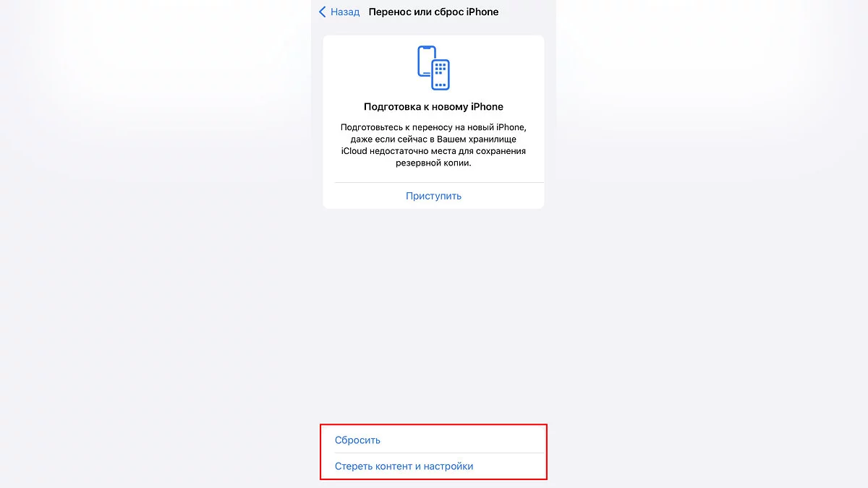Click the divider between Сбросить and Стереть
Viewport: 868px width, 488px height.
point(439,453)
